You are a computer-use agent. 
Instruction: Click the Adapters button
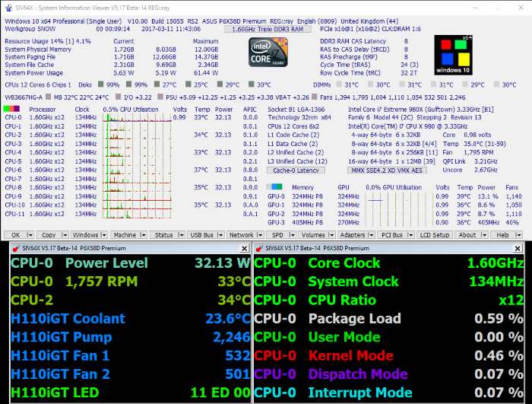(x=353, y=235)
